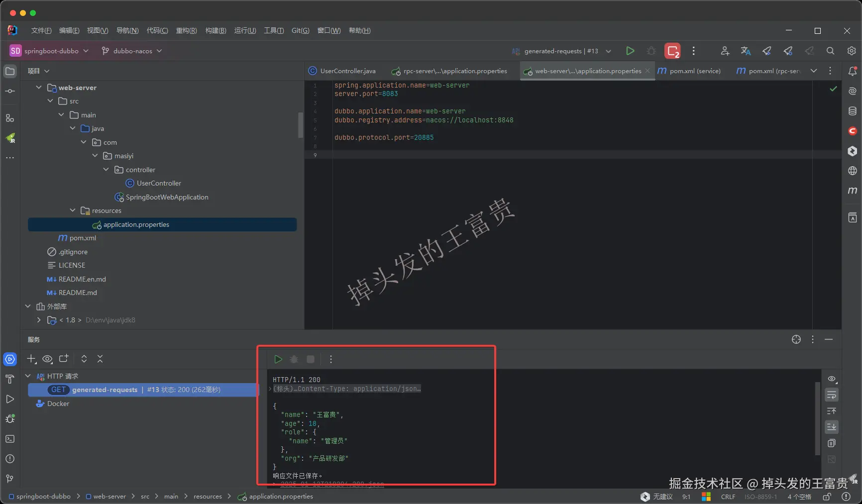Open the Project tool window folder icon

coord(10,71)
